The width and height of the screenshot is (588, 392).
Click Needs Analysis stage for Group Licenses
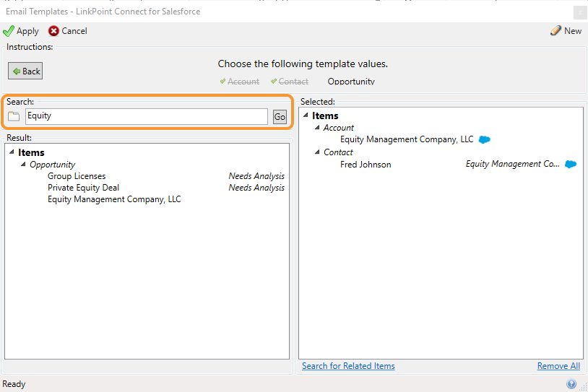(x=256, y=176)
